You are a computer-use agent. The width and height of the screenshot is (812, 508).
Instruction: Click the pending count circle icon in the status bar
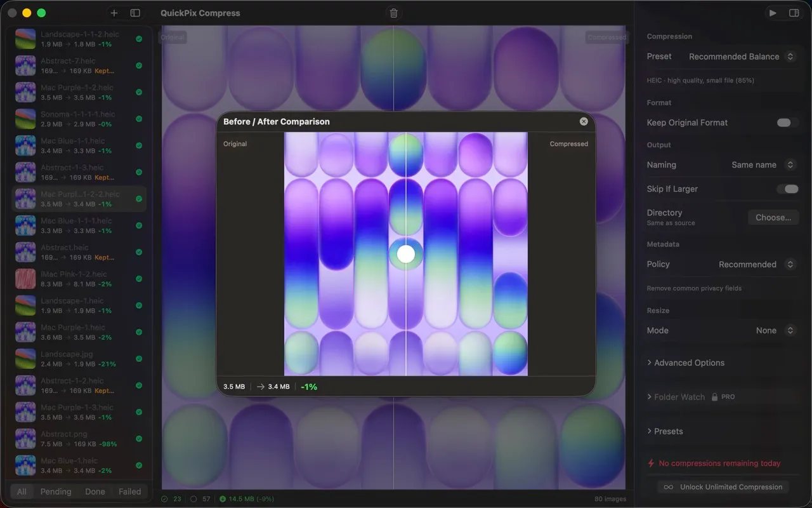(x=193, y=499)
